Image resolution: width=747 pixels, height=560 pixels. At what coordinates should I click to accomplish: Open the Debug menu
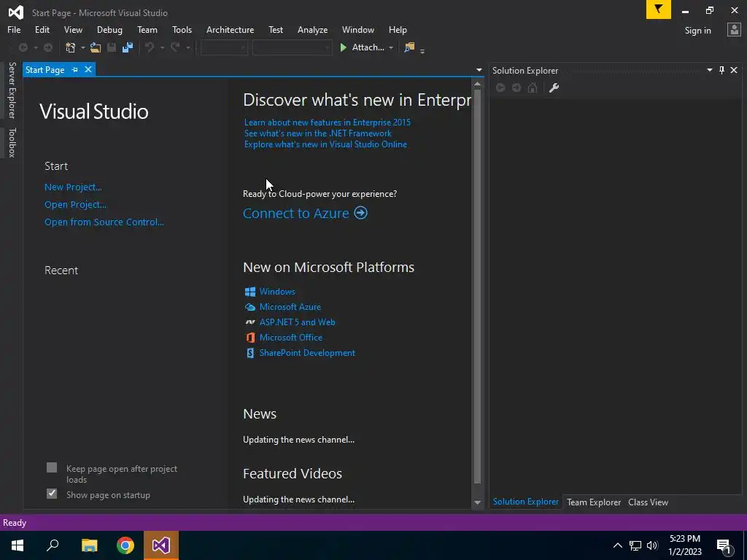(x=109, y=29)
